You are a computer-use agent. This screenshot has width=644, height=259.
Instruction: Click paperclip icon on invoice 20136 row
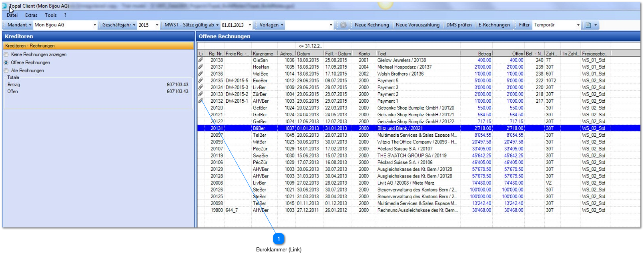click(x=201, y=74)
